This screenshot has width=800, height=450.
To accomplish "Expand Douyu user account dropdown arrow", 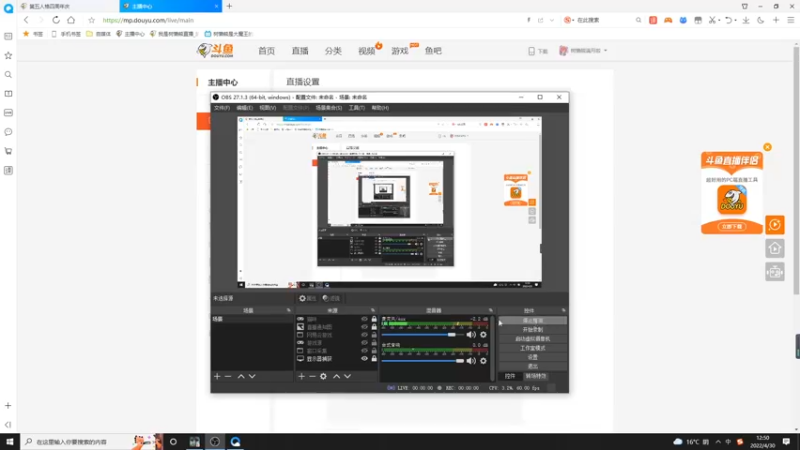I will (606, 51).
